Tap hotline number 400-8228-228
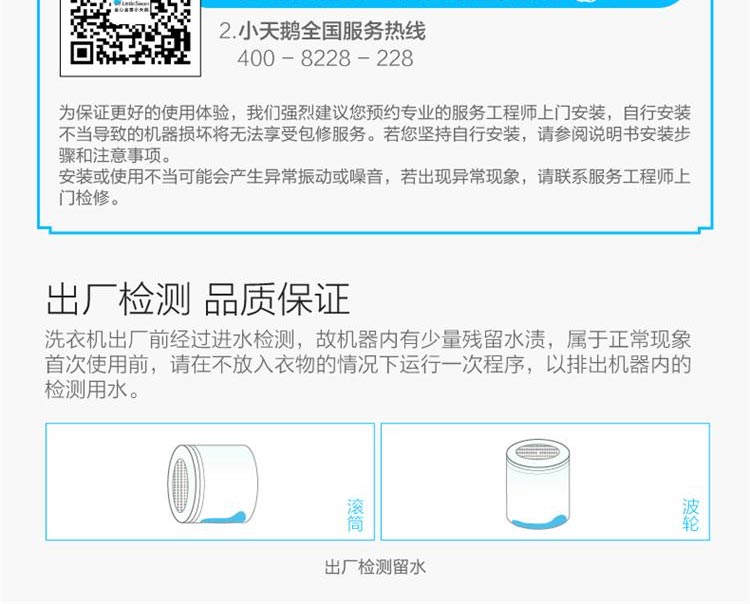This screenshot has height=604, width=750. click(325, 58)
